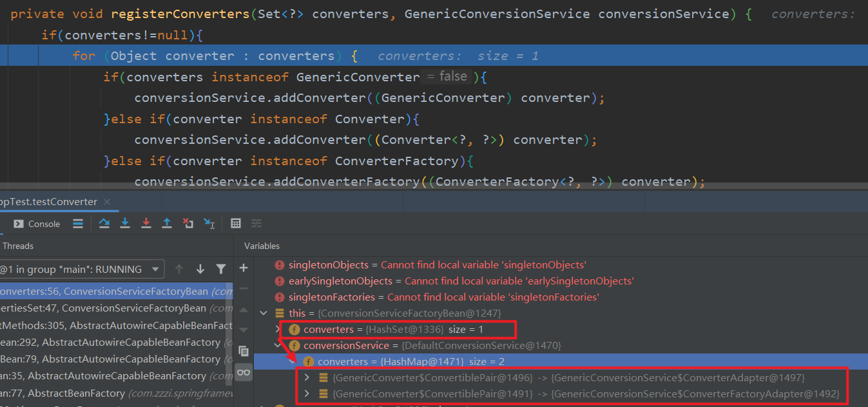This screenshot has width=868, height=407.
Task: Open the Evaluate Expression calculator icon
Action: point(236,224)
